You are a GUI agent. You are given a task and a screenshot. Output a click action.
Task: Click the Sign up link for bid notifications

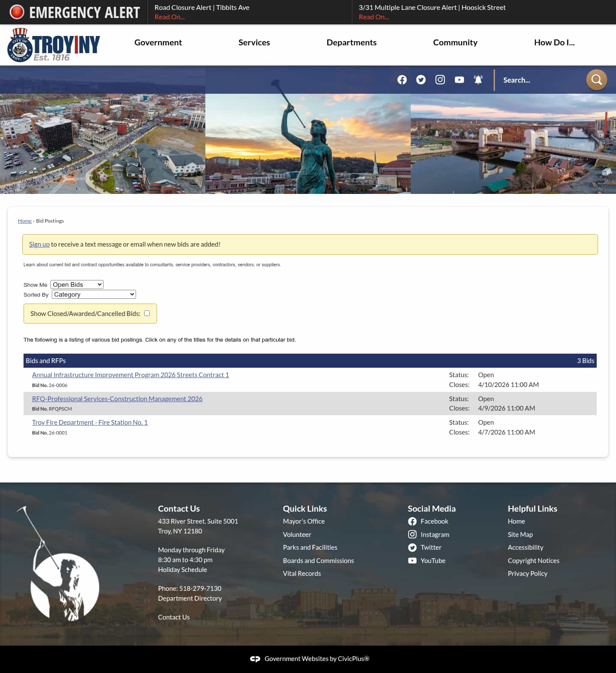39,244
